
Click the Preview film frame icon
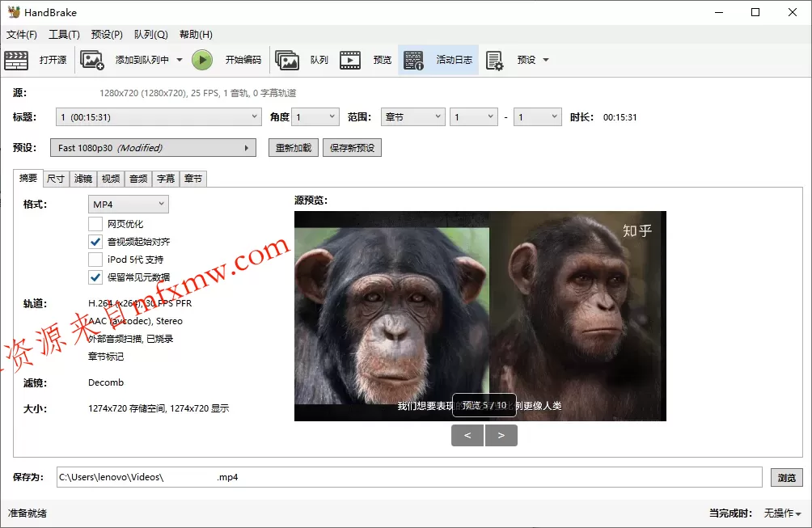tap(350, 60)
